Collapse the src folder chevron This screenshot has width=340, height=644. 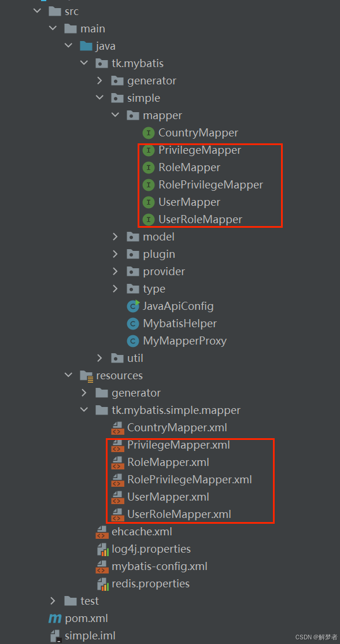pyautogui.click(x=38, y=11)
